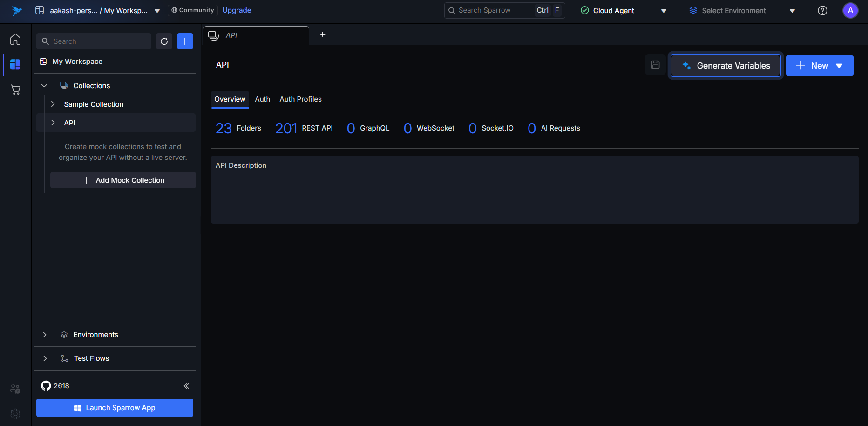Expand the API collection chevron
868x426 pixels.
(x=53, y=123)
